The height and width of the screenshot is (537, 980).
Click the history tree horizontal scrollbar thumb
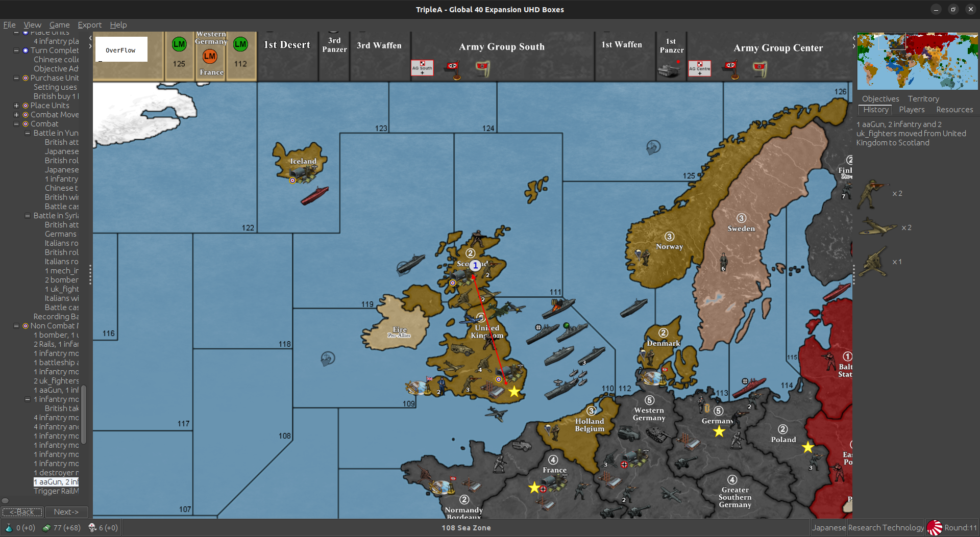5,500
